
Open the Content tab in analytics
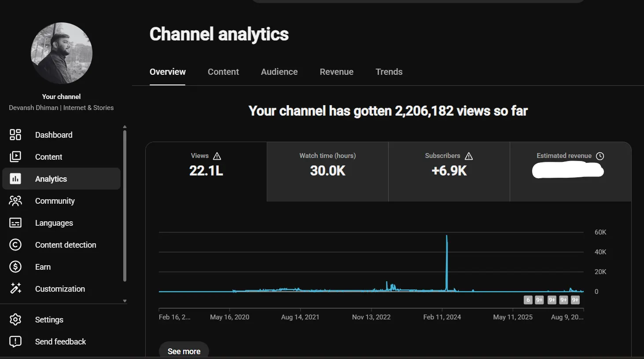click(x=223, y=72)
